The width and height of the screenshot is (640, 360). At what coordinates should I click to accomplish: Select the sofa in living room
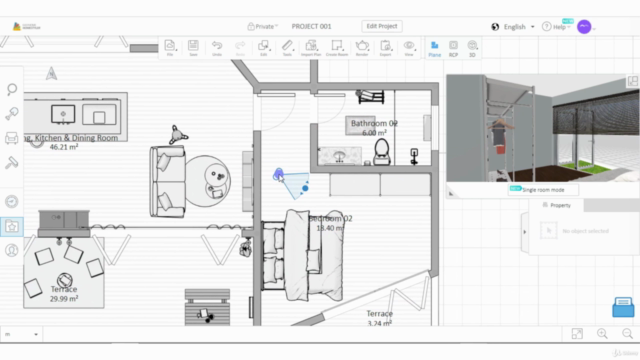(168, 181)
